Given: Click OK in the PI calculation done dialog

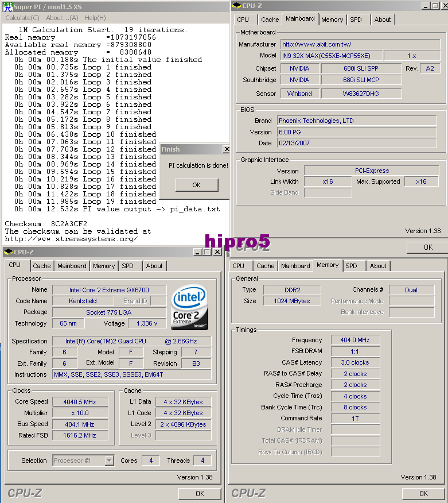Looking at the screenshot, I should click(196, 185).
